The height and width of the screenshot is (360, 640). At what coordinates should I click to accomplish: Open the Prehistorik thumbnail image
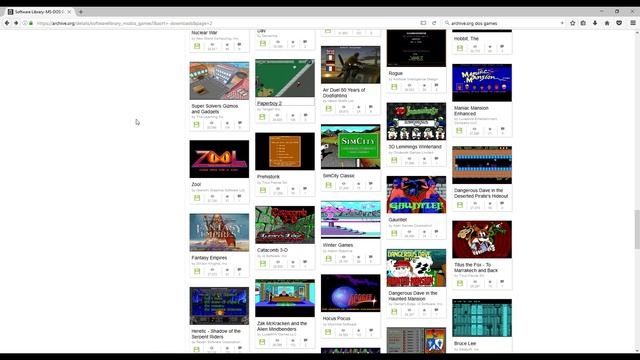[x=285, y=151]
